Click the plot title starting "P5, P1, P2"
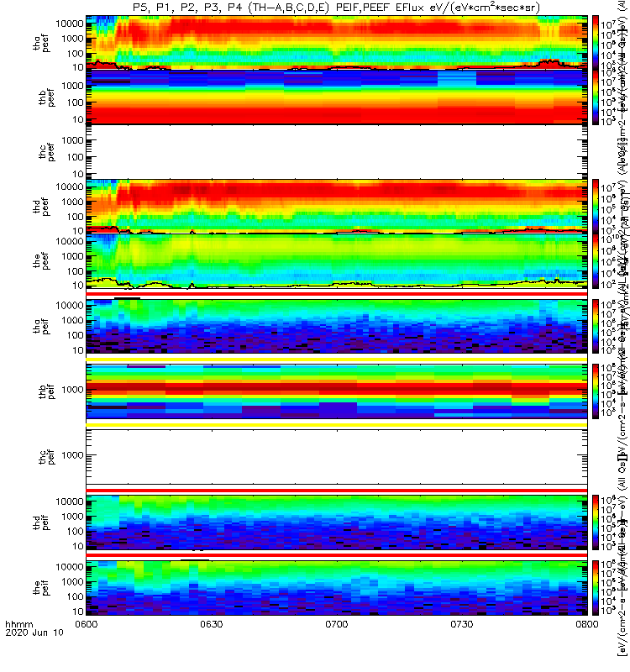This screenshot has height=672, width=630. pos(337,8)
